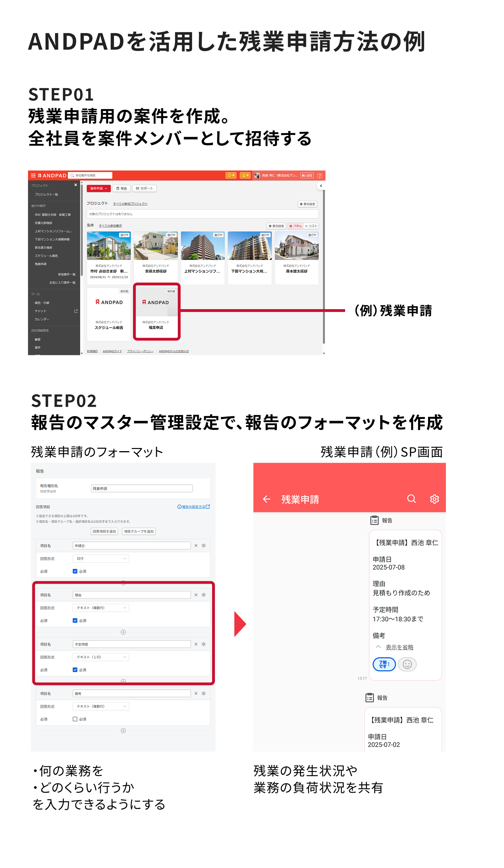Toggle 必須 checkbox for 理由
Viewport: 504px width, 868px height.
click(75, 620)
